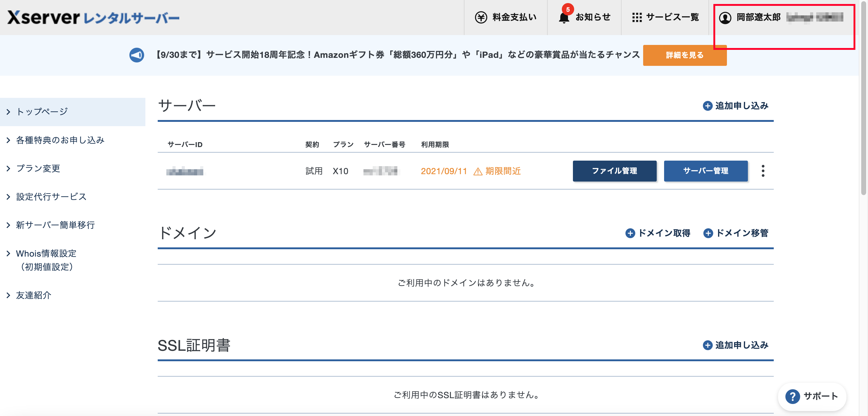The image size is (868, 416).
Task: Open Whois情報設定 menu item
Action: [46, 254]
